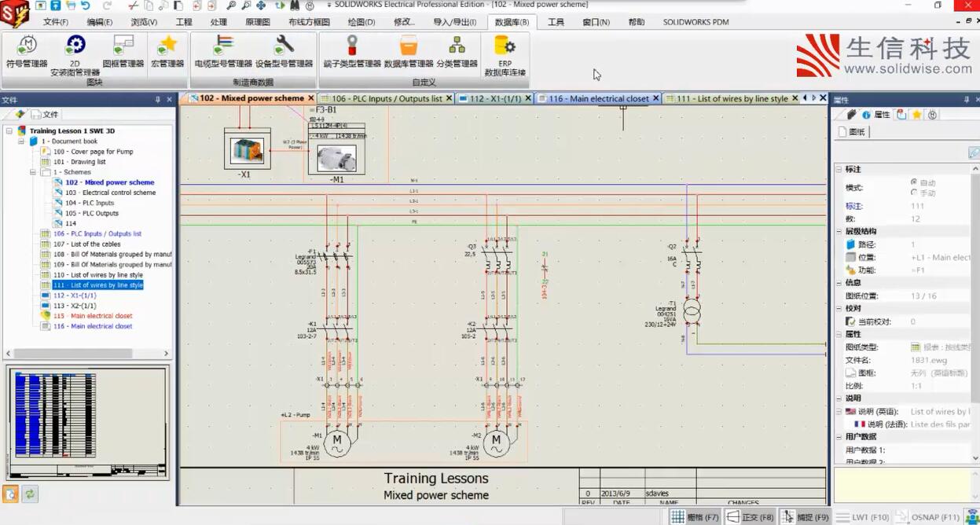Select 115 - Main electrical closet in tree
This screenshot has width=980, height=525.
click(x=93, y=316)
